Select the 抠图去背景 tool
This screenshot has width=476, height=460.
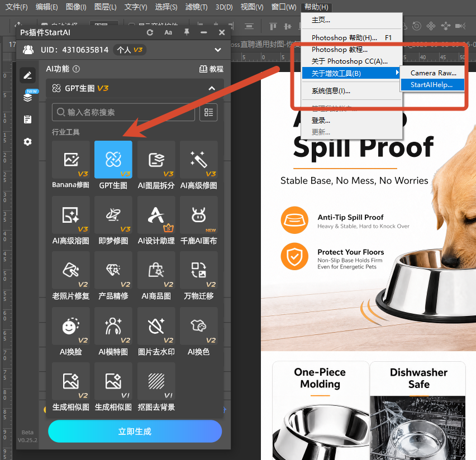pos(156,381)
